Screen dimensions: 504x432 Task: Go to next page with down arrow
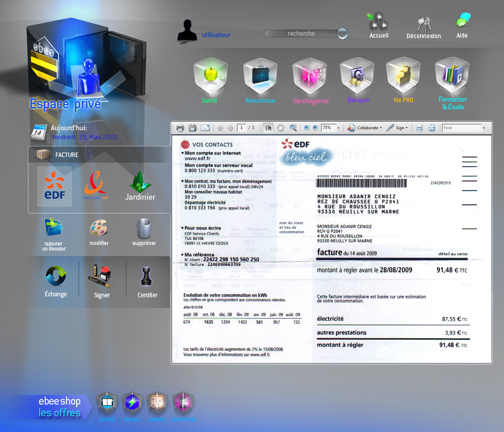tap(231, 128)
